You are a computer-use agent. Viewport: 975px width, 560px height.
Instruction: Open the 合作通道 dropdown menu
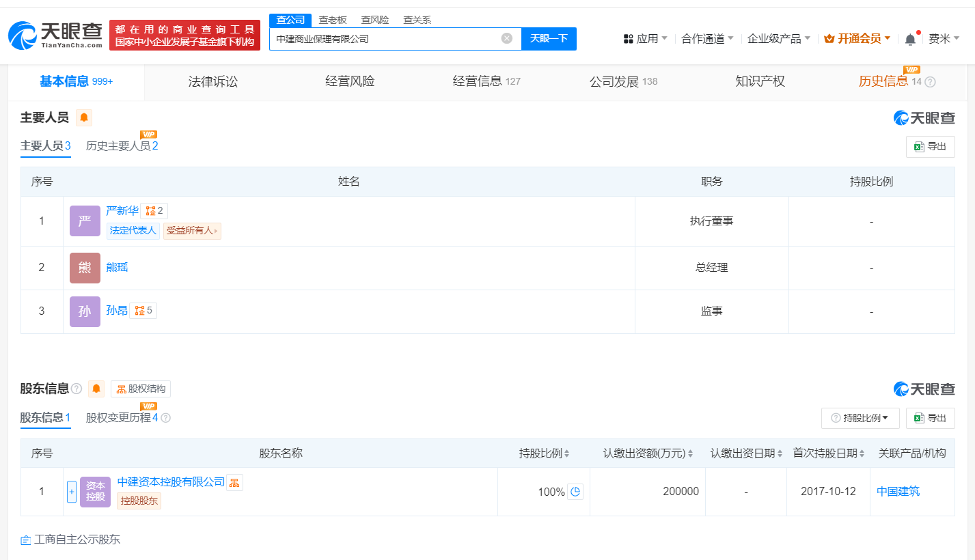(x=708, y=39)
